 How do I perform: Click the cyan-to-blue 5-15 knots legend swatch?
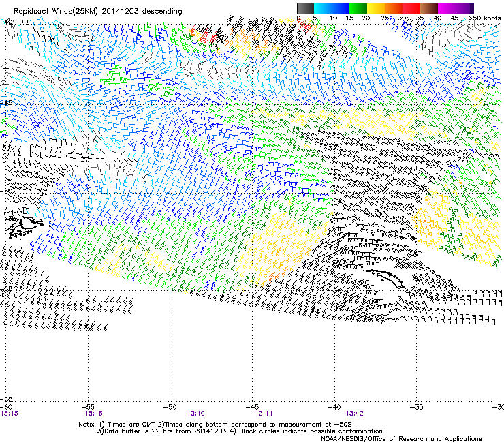coord(332,8)
